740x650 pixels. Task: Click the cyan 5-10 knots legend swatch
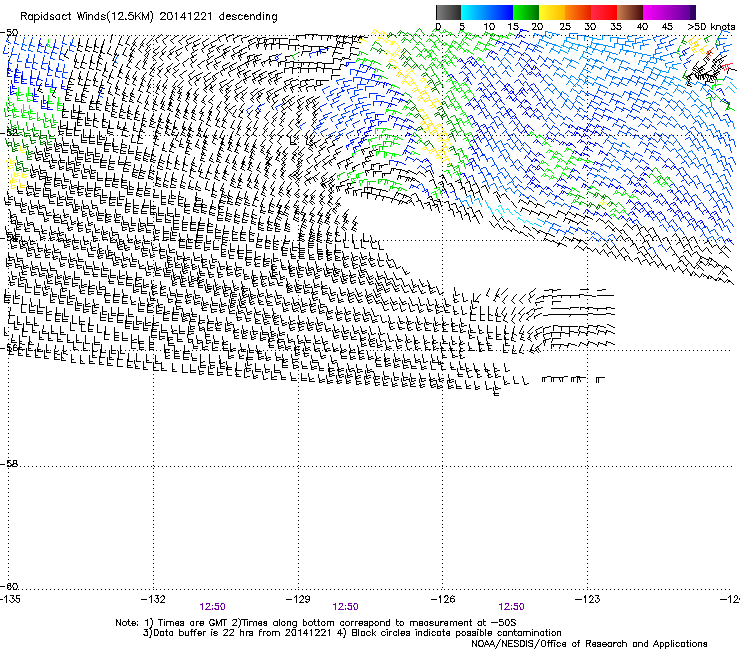pyautogui.click(x=474, y=12)
